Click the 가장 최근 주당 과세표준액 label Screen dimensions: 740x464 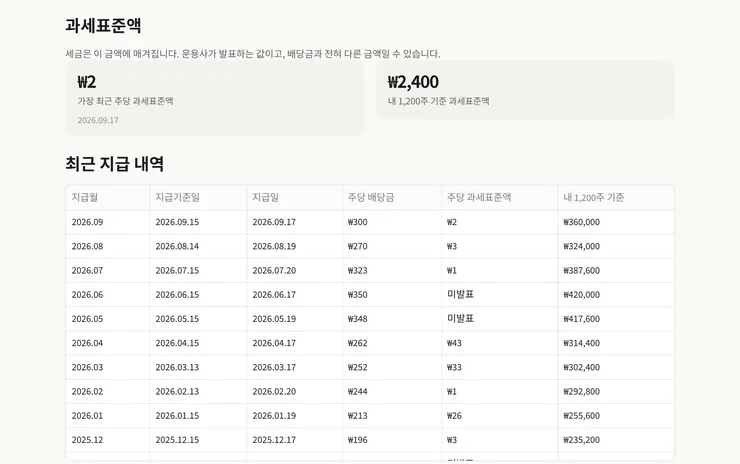(x=126, y=101)
